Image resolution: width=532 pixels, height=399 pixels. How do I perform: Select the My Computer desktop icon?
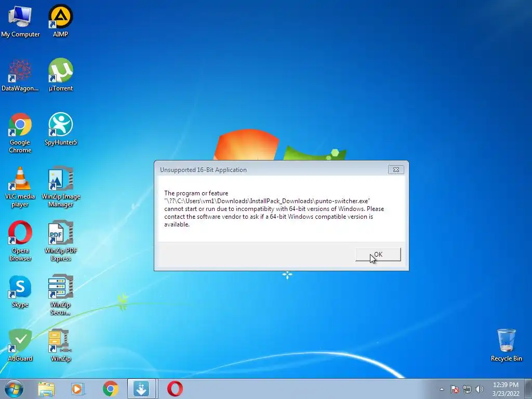pyautogui.click(x=20, y=21)
